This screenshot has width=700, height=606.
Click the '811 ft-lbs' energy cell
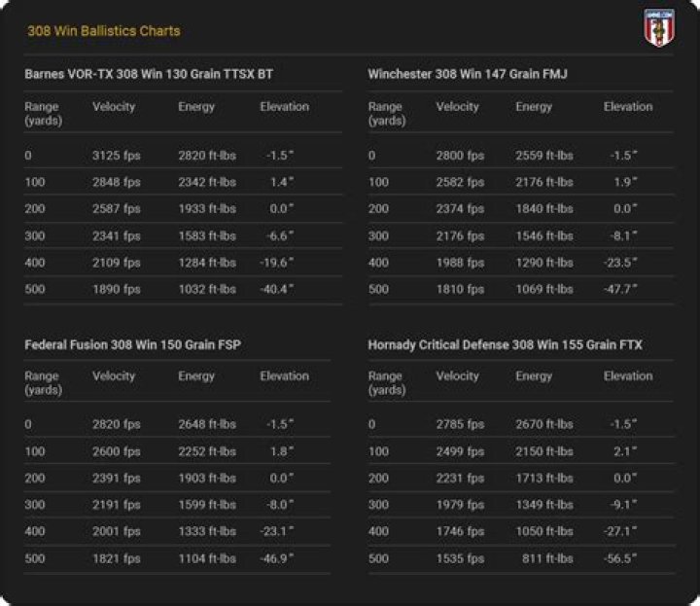tap(547, 558)
